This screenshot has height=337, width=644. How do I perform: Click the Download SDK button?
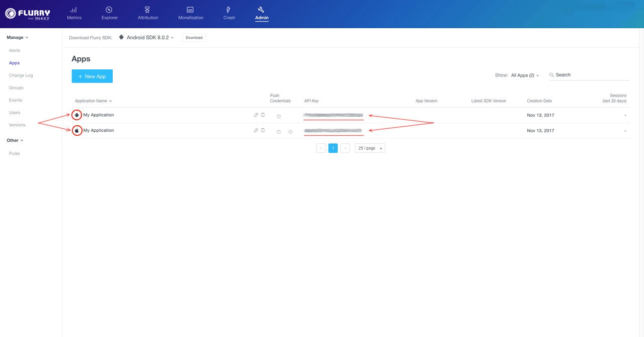[x=194, y=38]
